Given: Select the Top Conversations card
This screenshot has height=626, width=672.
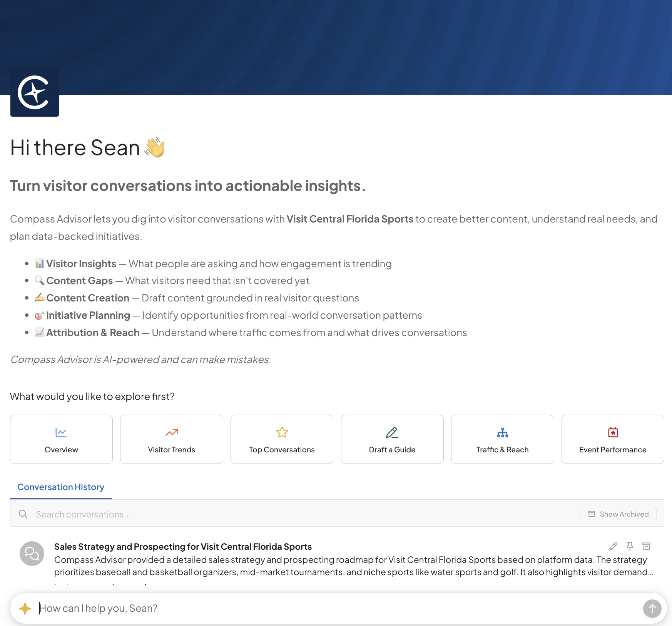Looking at the screenshot, I should tap(282, 439).
